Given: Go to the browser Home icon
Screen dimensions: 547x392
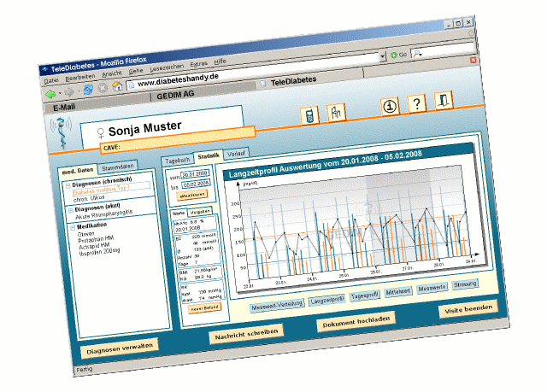Looking at the screenshot, I should point(117,86).
